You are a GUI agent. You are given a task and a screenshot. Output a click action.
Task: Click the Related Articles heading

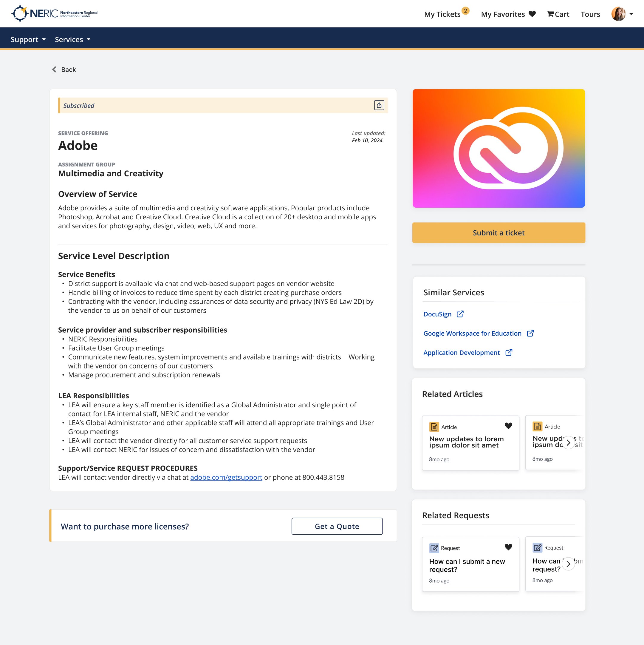click(x=452, y=394)
